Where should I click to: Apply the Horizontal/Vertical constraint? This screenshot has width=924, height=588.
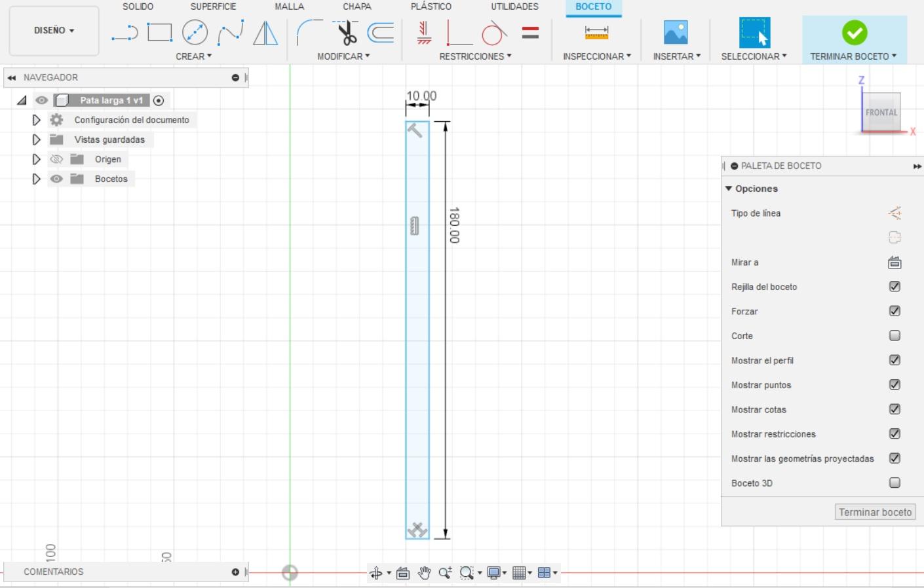pyautogui.click(x=424, y=32)
